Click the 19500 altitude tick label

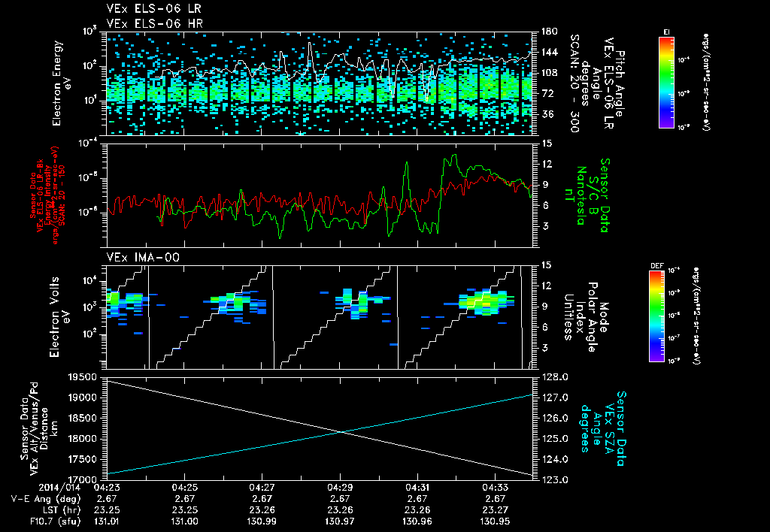(81, 377)
